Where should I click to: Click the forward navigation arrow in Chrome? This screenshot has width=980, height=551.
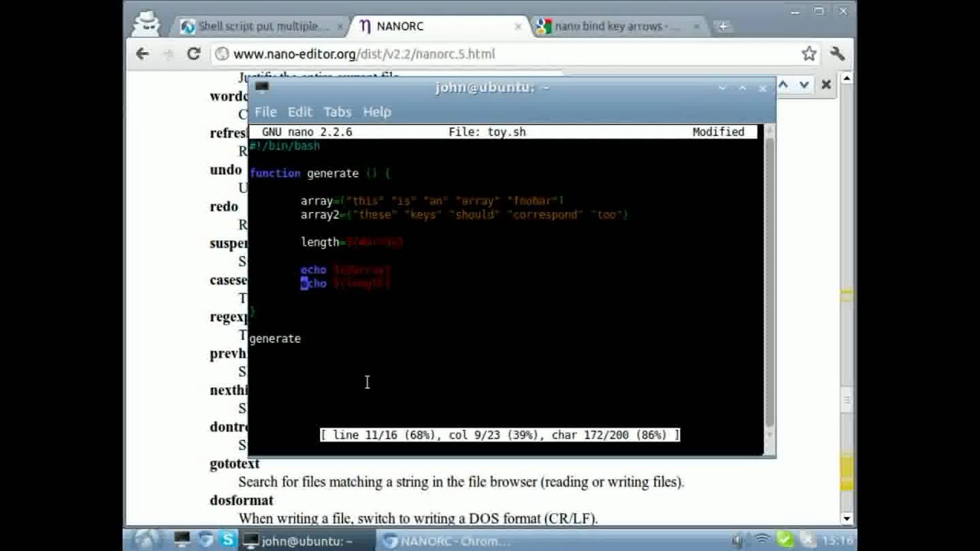pos(168,54)
